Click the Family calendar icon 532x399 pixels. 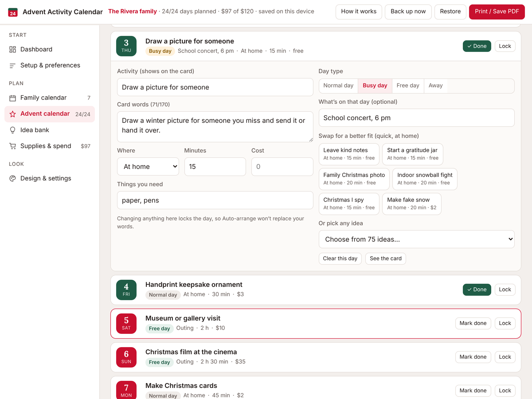point(12,98)
